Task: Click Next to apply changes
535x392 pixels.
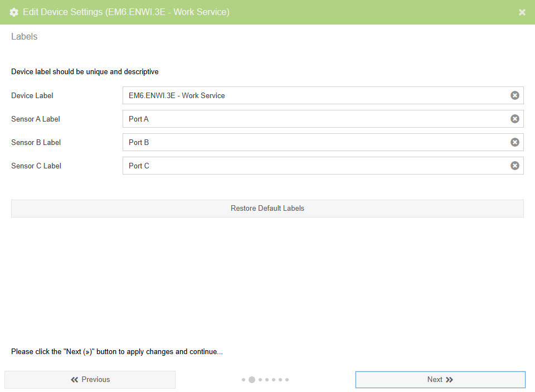Action: 440,380
